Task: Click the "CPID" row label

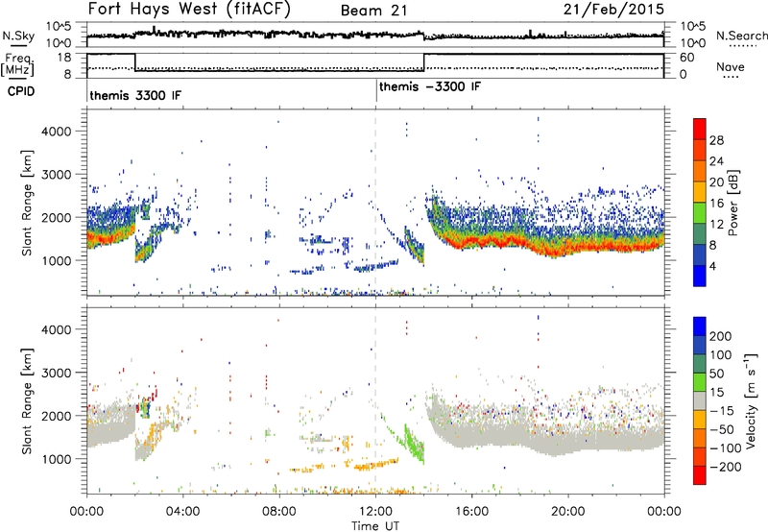Action: [x=21, y=91]
